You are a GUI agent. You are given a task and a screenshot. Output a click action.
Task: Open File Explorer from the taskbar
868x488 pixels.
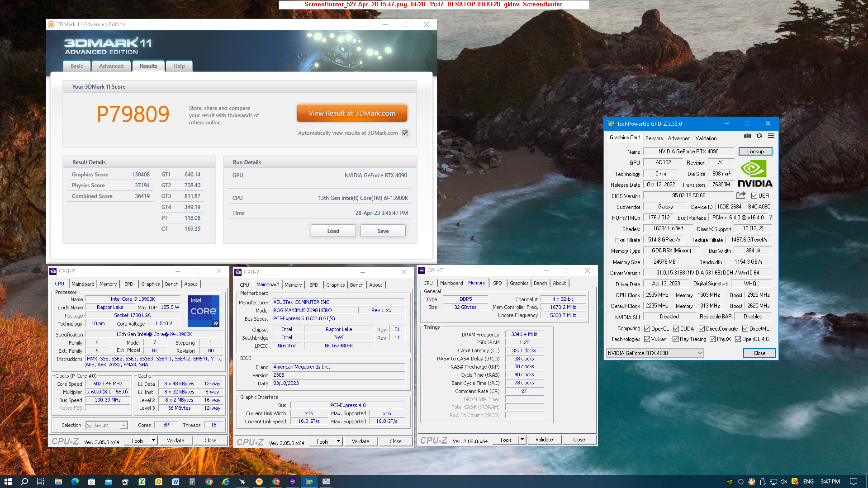pos(58,481)
